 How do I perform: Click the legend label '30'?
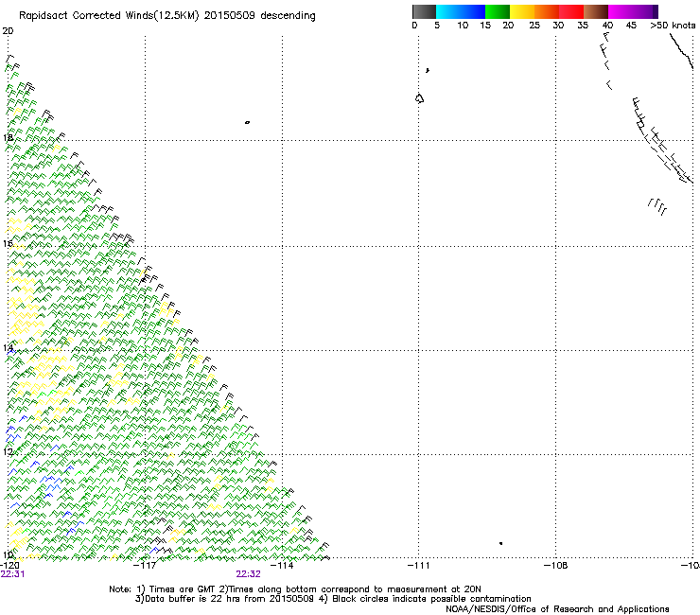click(558, 26)
